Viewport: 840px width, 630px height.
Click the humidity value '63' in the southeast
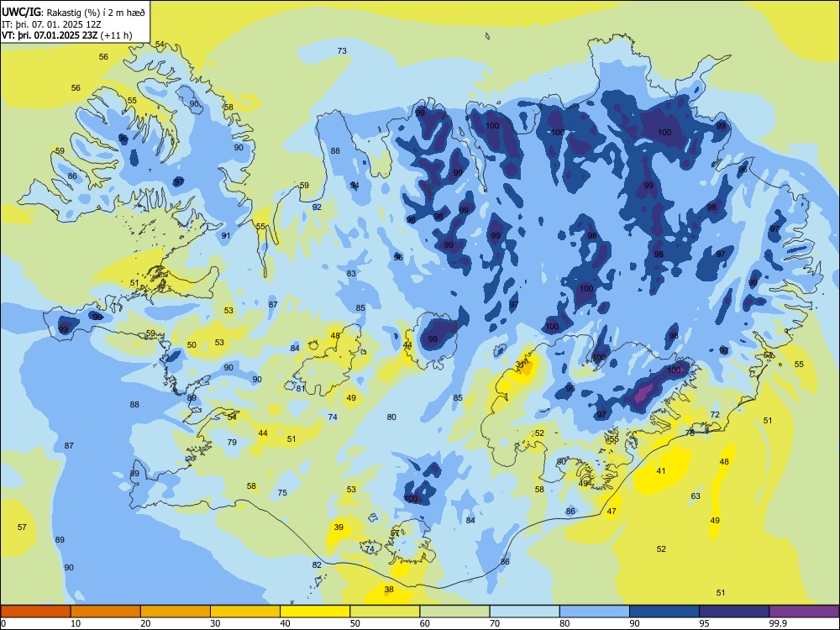(x=696, y=496)
